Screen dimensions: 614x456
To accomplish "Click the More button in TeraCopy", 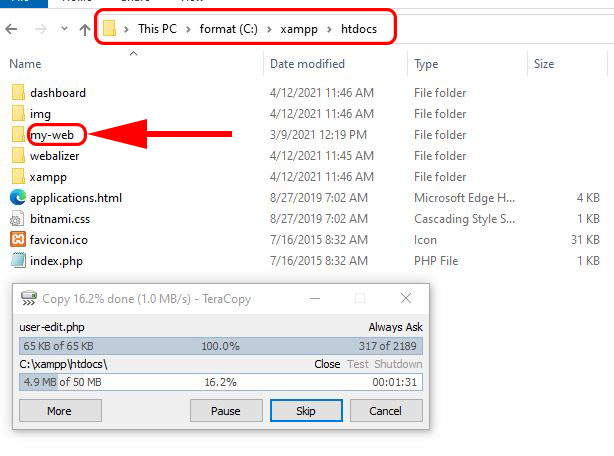I will coord(60,411).
